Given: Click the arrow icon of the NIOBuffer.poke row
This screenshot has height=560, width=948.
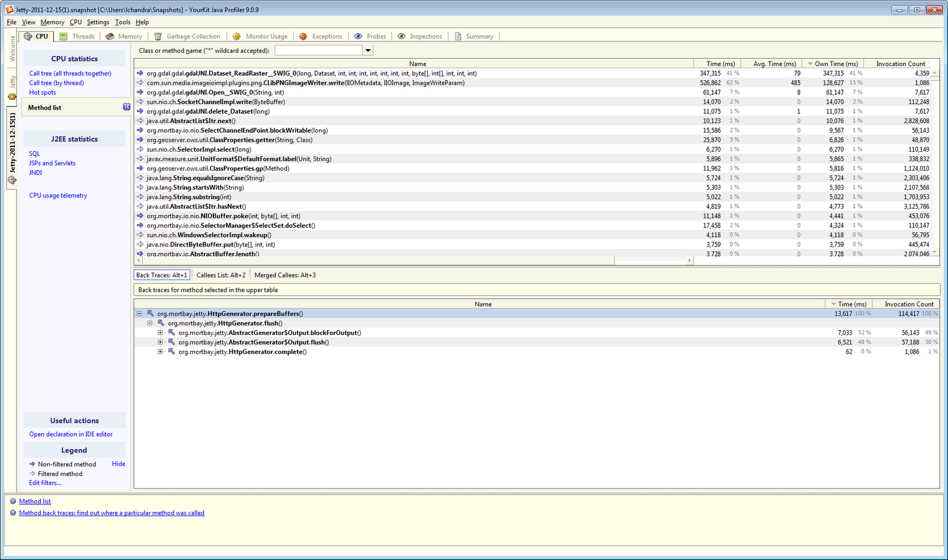Looking at the screenshot, I should 140,216.
